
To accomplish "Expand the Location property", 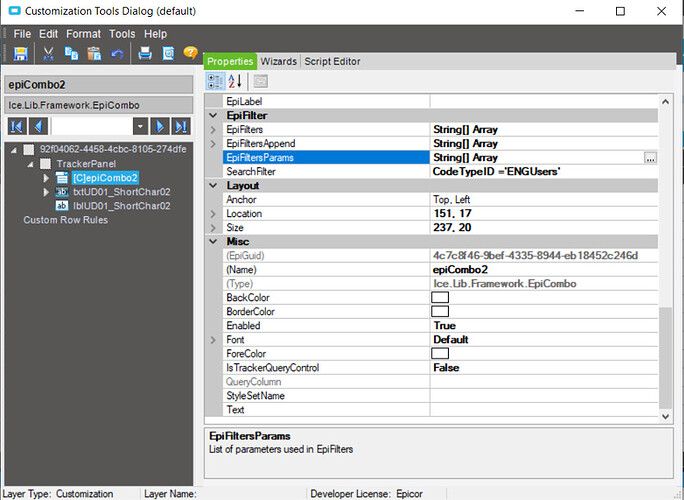I will 213,214.
